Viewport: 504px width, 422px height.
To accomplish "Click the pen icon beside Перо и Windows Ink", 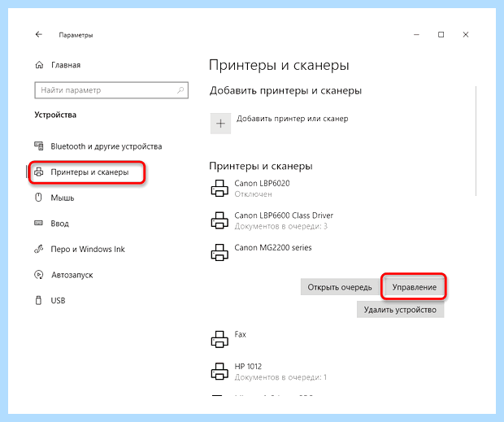I will pyautogui.click(x=38, y=249).
